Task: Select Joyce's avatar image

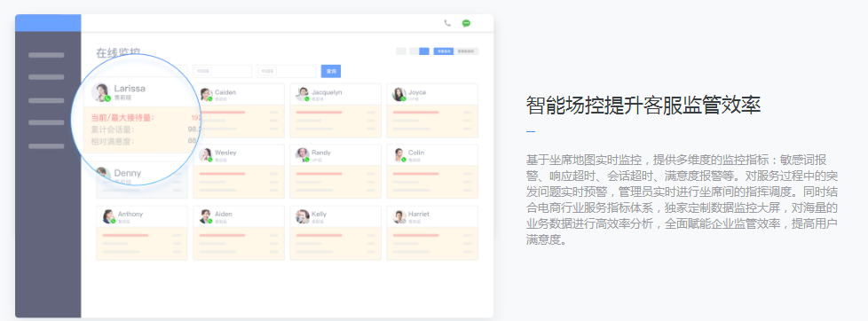Action: pos(399,95)
